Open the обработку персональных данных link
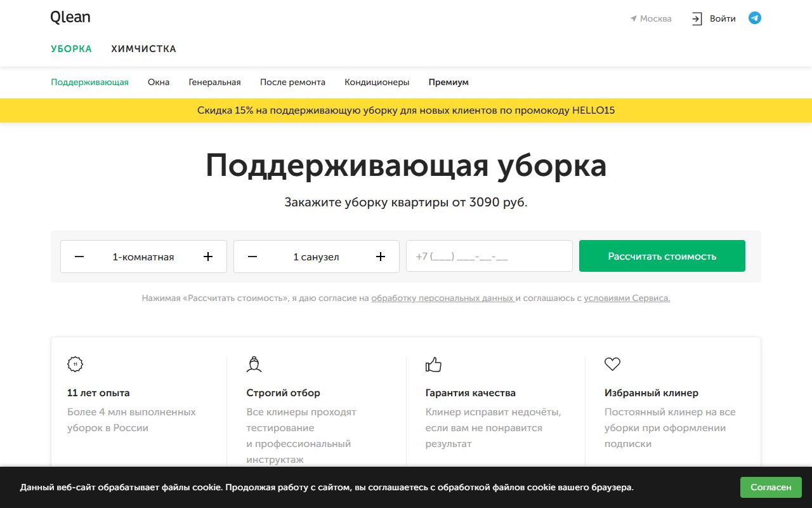The width and height of the screenshot is (812, 508). tap(443, 298)
